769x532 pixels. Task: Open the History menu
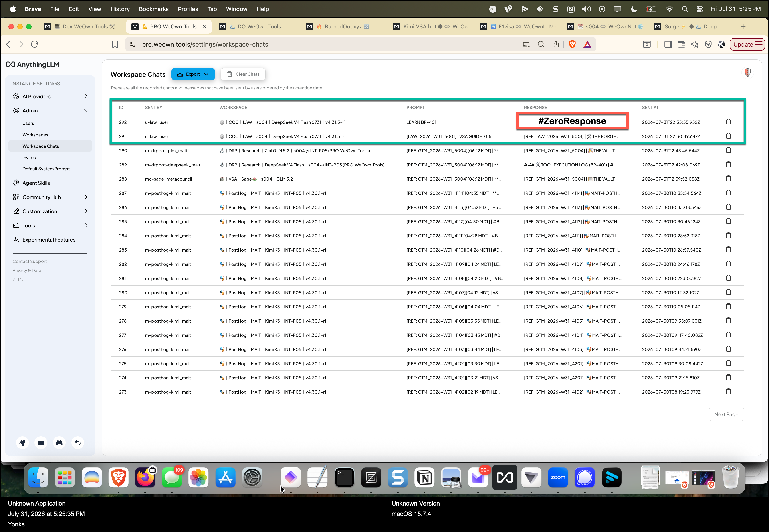(x=120, y=9)
